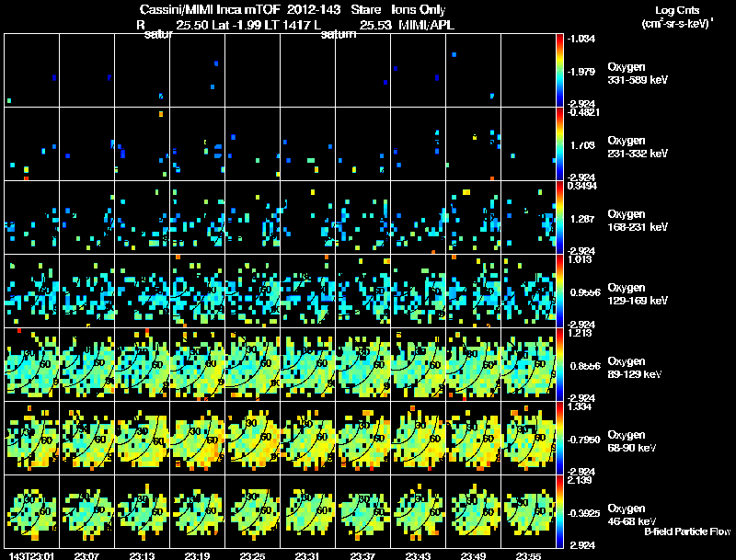Click the Cassini/MIMI Inca mTOF title text
The image size is (736, 560).
pos(211,9)
